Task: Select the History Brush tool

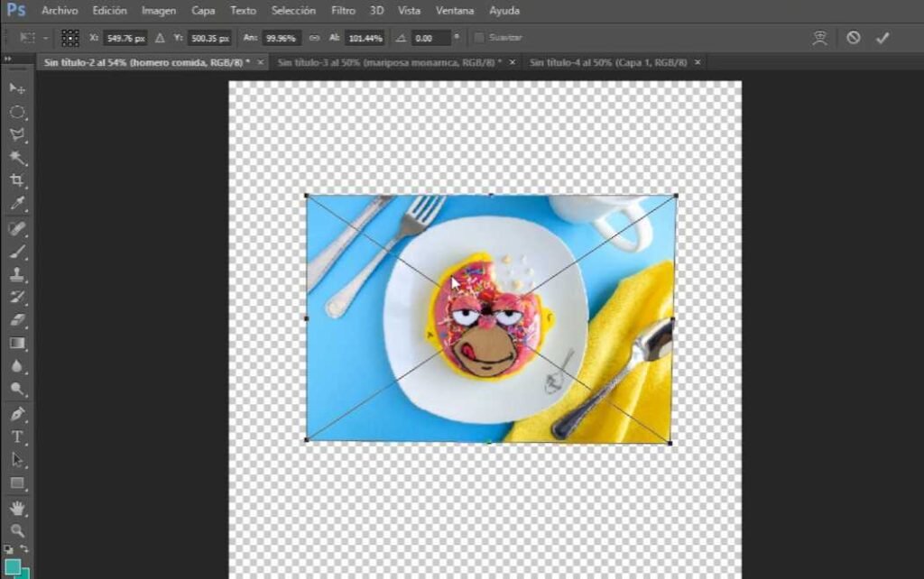Action: pyautogui.click(x=17, y=297)
